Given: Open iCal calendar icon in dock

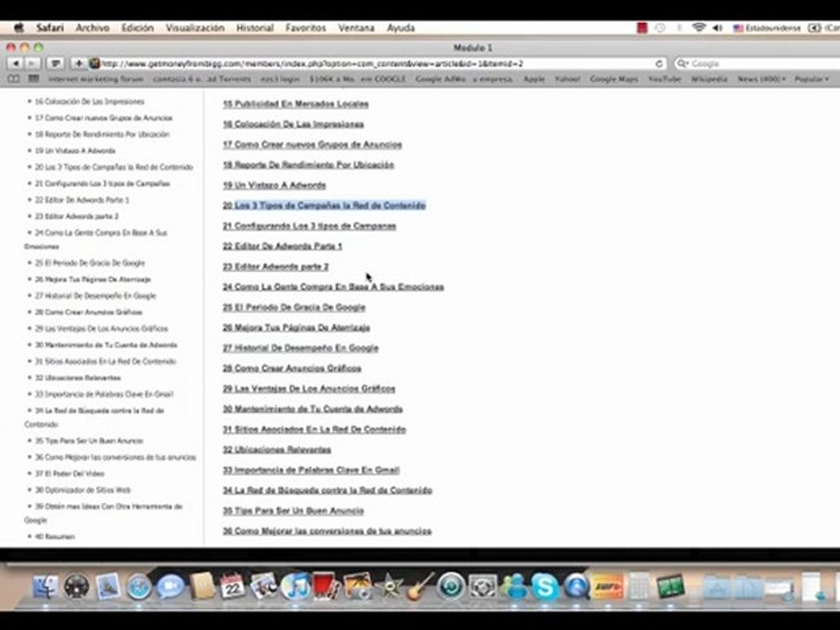Looking at the screenshot, I should (x=233, y=587).
